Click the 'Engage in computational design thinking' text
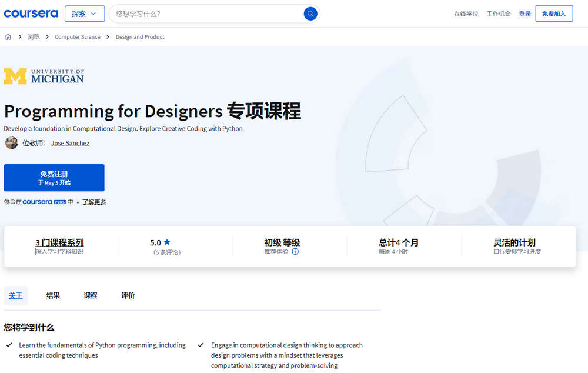The image size is (588, 373). point(287,355)
